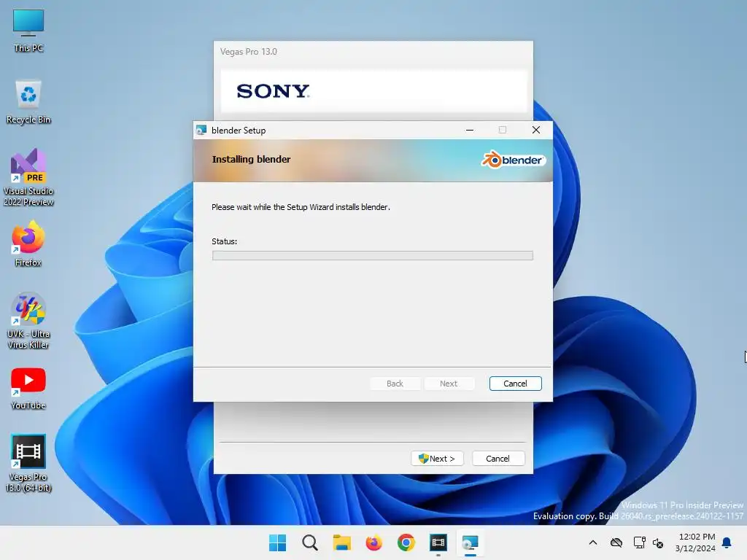Click the disabled Next button in blender Setup
Image resolution: width=747 pixels, height=560 pixels.
pos(449,384)
